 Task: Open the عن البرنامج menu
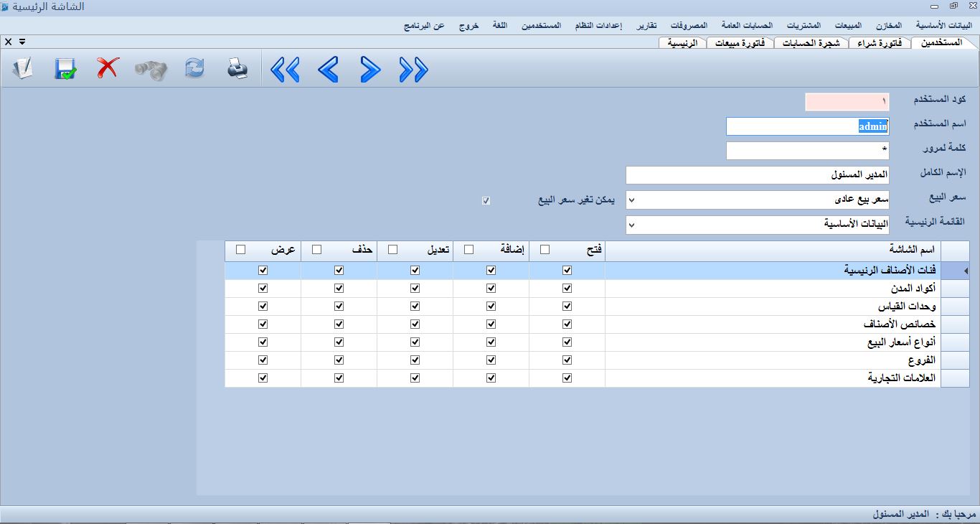click(424, 25)
